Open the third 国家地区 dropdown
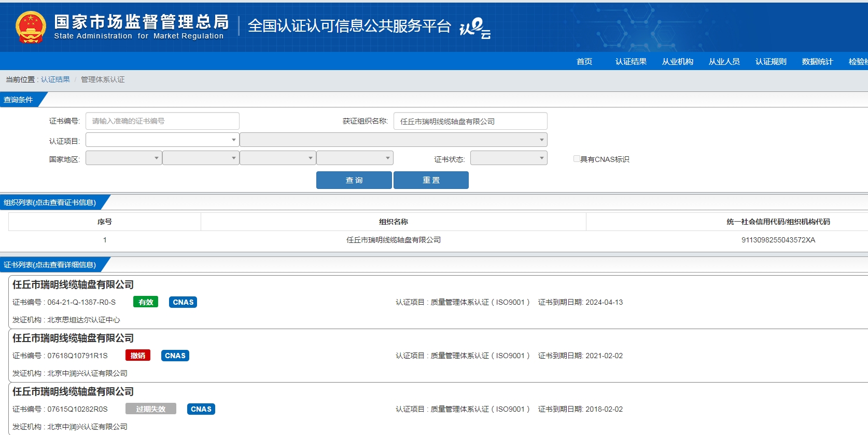This screenshot has width=868, height=435. (277, 158)
